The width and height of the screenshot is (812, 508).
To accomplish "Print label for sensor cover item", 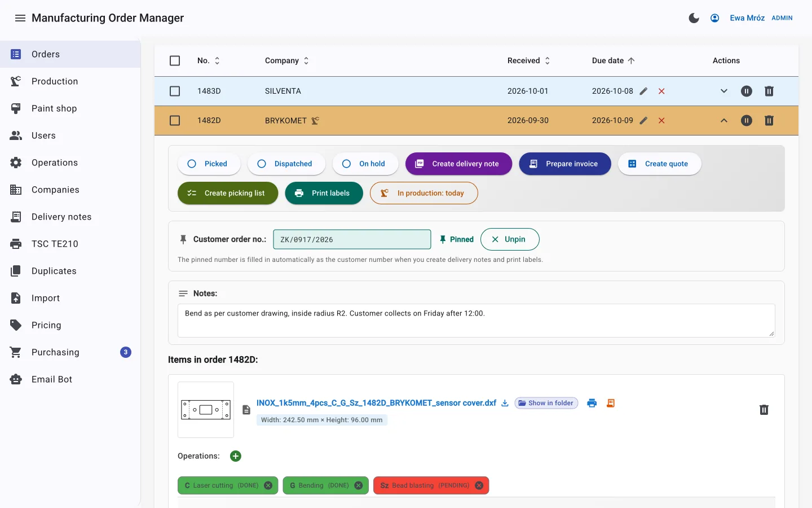I will pyautogui.click(x=592, y=403).
